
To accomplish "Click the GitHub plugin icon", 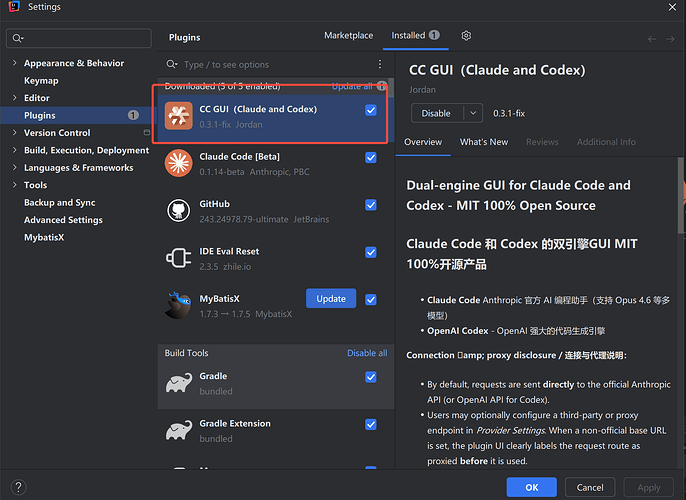I will 178,210.
